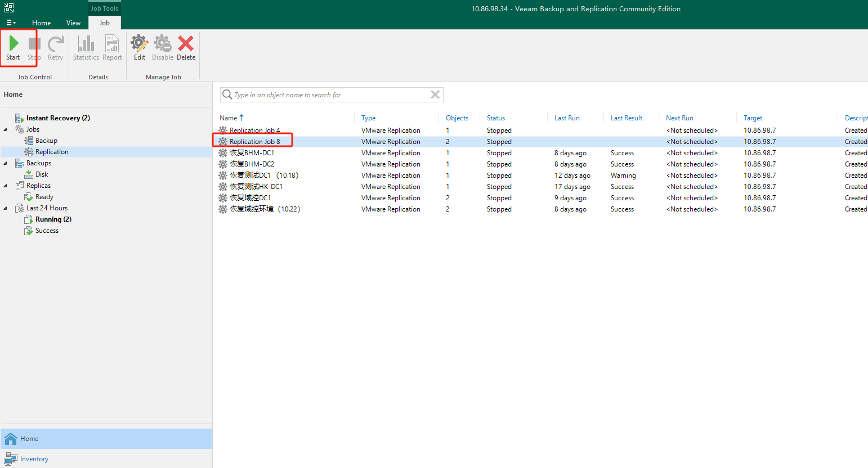Click the '9 days ago' last run cell

coord(570,198)
